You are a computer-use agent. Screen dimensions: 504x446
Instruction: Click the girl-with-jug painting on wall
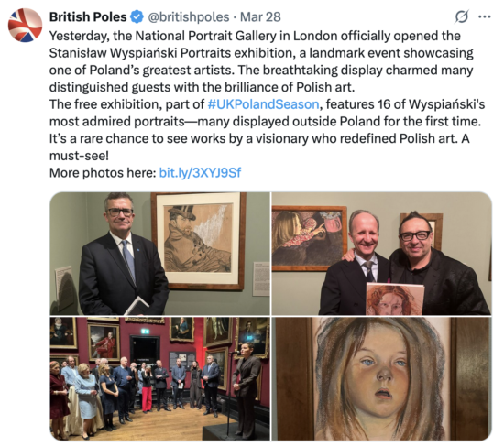click(309, 238)
